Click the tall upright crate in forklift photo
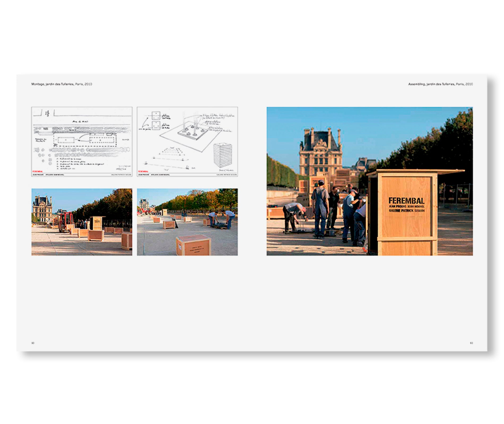Image resolution: width=504 pixels, height=424 pixels. click(97, 223)
